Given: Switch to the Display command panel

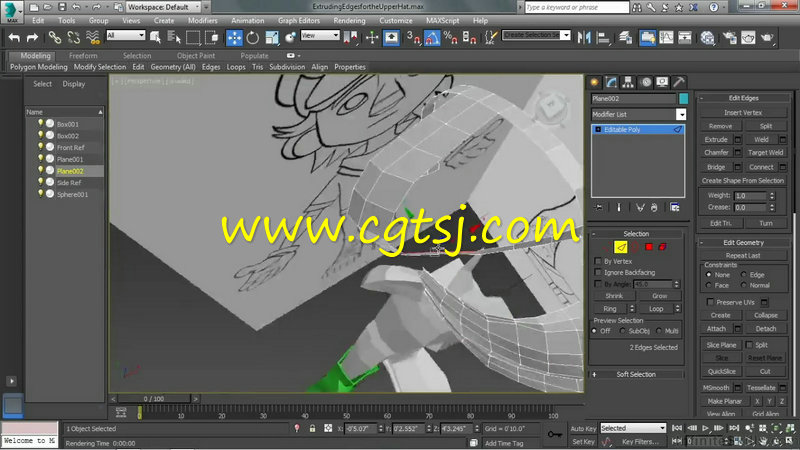Looking at the screenshot, I should pos(662,82).
